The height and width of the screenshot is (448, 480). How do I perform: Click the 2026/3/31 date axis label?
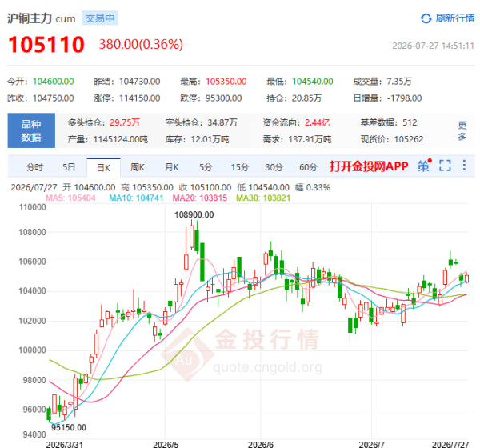click(64, 444)
